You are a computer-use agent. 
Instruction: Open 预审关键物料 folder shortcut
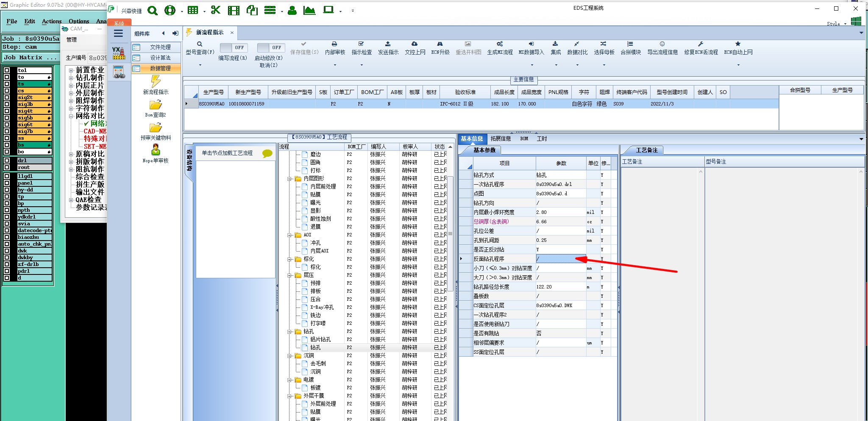tap(156, 131)
